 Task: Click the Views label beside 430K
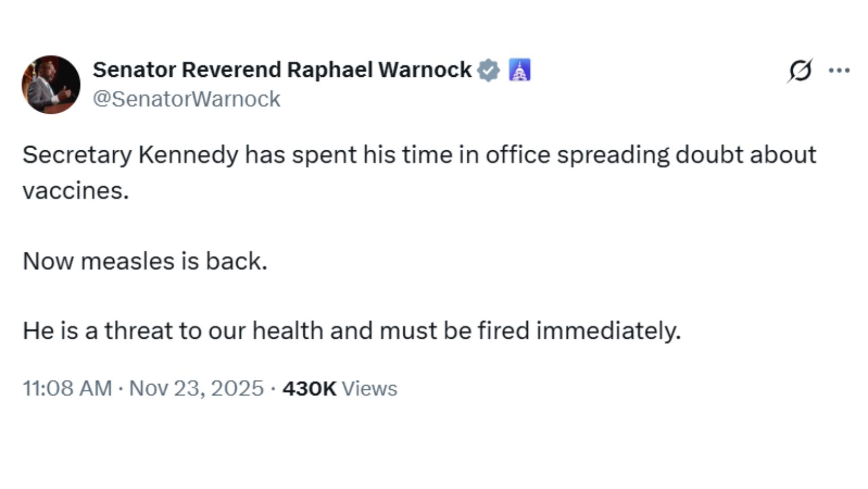[x=369, y=388]
